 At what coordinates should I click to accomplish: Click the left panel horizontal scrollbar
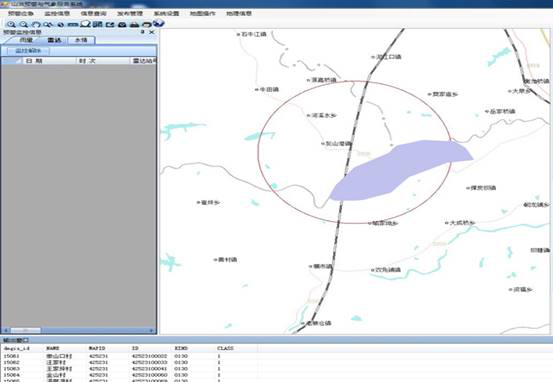pyautogui.click(x=79, y=331)
